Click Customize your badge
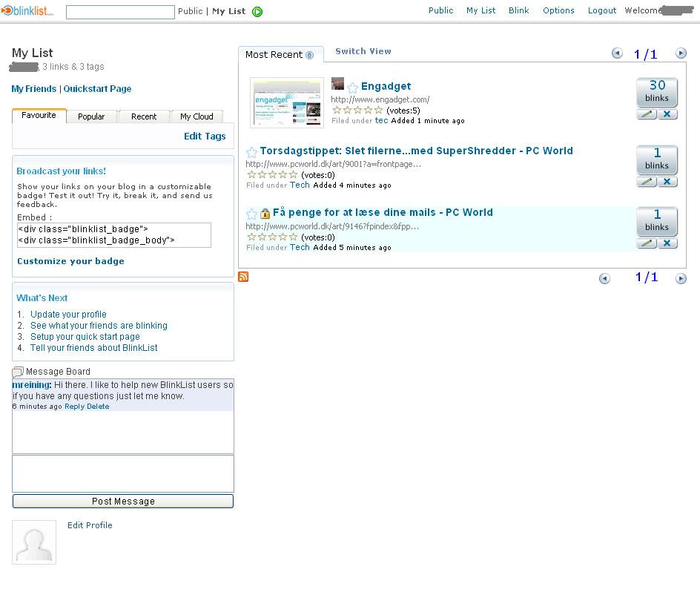 coord(70,261)
